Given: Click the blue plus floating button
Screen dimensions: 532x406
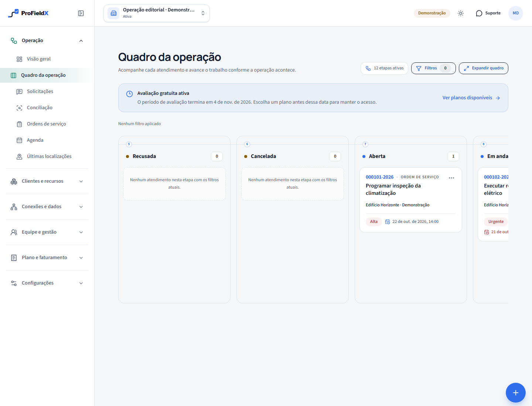Looking at the screenshot, I should [x=516, y=393].
